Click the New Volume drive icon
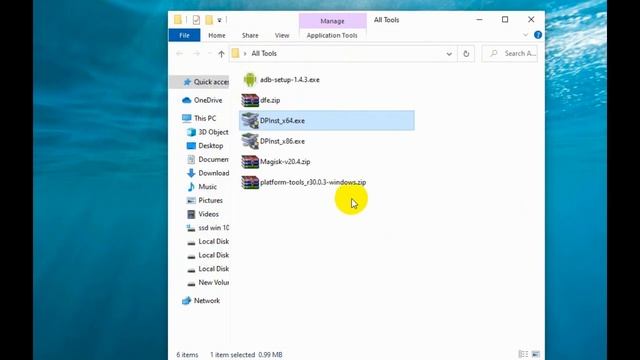This screenshot has height=360, width=640. 191,283
